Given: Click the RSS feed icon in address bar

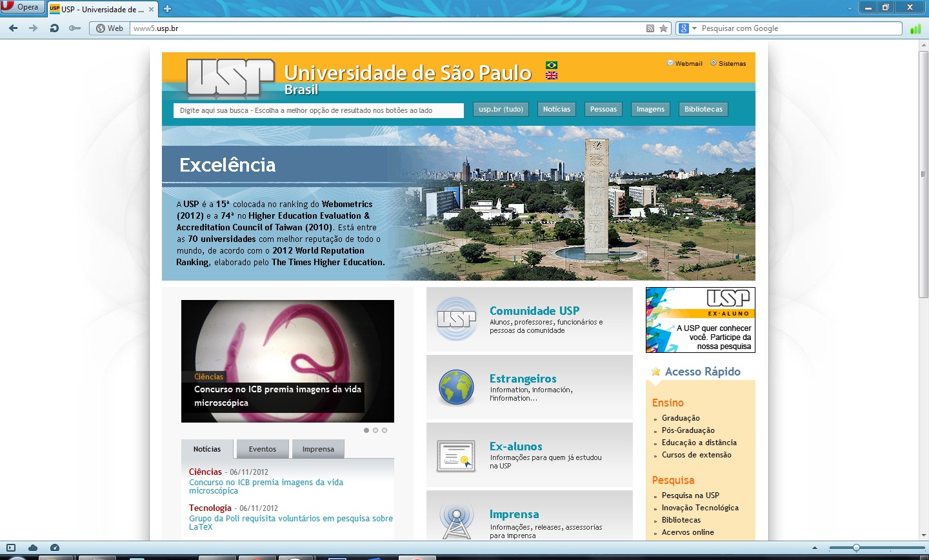Looking at the screenshot, I should point(650,28).
